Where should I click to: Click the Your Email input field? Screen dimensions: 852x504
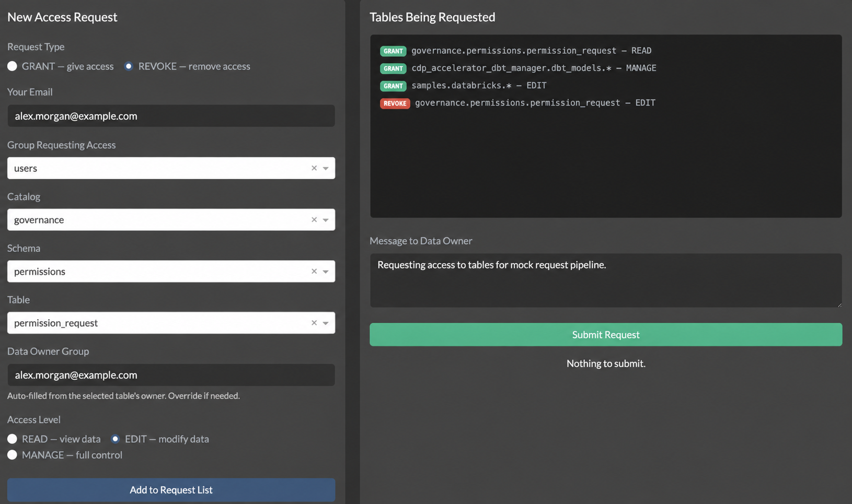coord(171,116)
